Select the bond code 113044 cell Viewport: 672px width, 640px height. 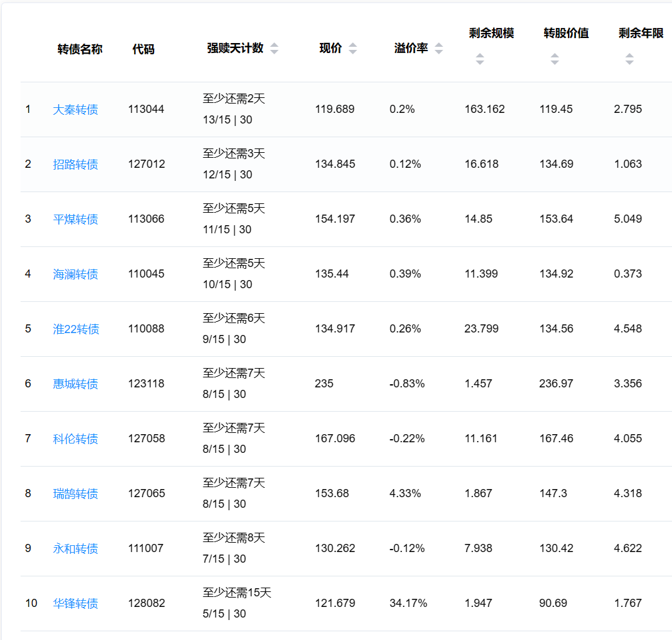click(x=146, y=109)
